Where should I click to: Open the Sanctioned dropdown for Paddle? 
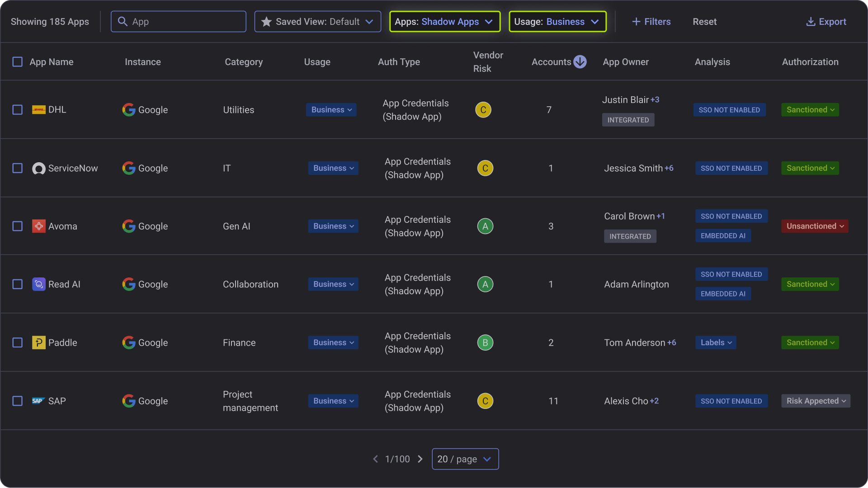click(x=810, y=343)
